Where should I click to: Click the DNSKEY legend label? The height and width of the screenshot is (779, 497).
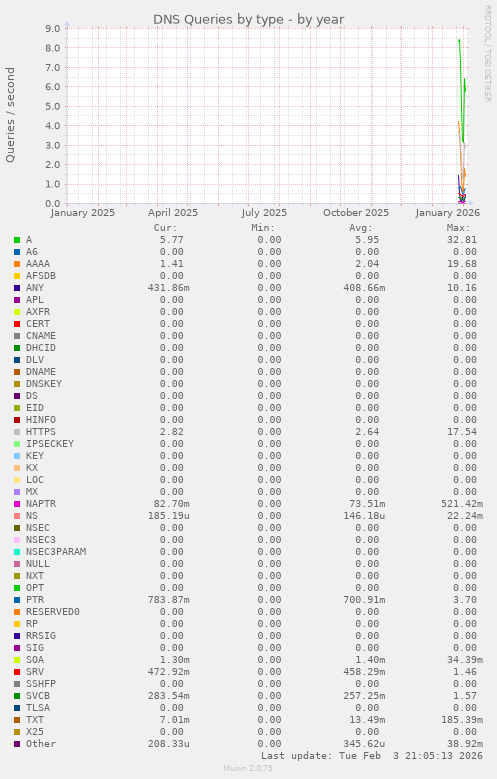coord(44,384)
